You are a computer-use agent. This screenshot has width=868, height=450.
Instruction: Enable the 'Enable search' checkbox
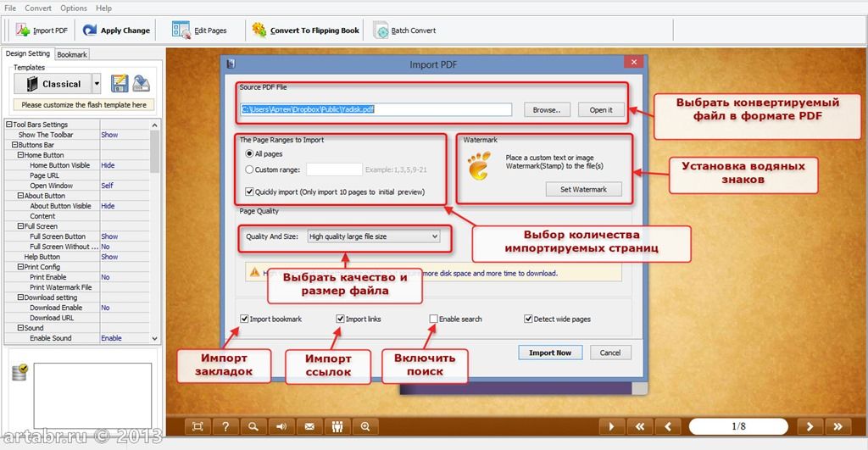[x=434, y=319]
